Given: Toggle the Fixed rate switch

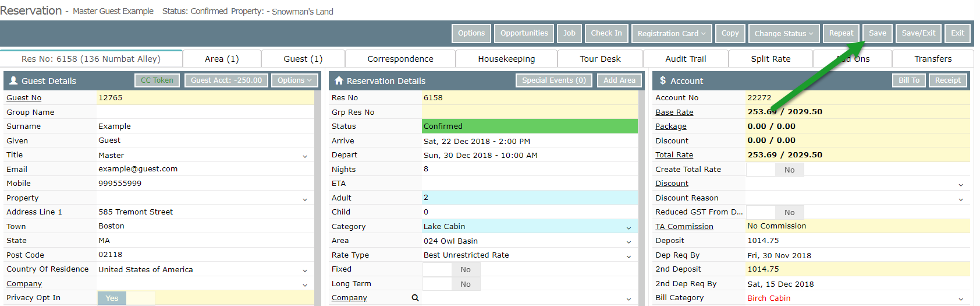Looking at the screenshot, I should (452, 269).
